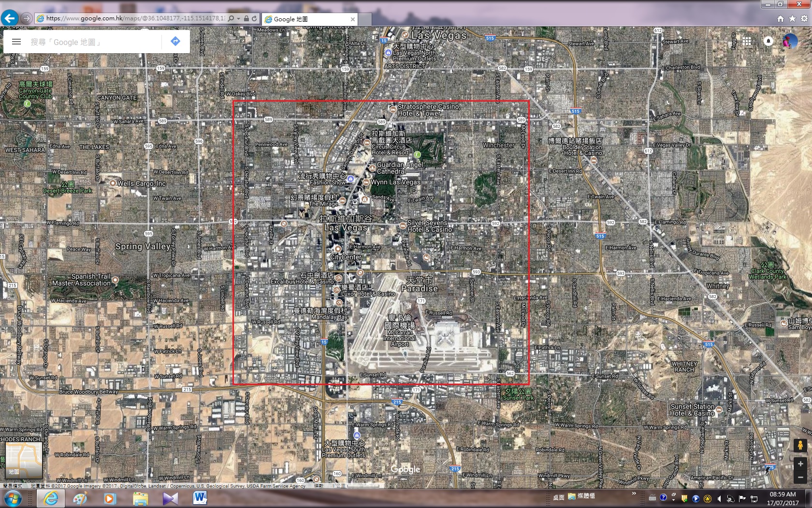The image size is (812, 508).
Task: Open Google notifications bell
Action: [768, 41]
